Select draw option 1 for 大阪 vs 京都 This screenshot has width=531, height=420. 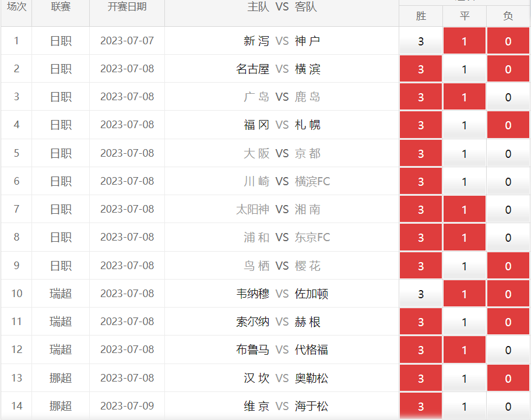pyautogui.click(x=465, y=154)
